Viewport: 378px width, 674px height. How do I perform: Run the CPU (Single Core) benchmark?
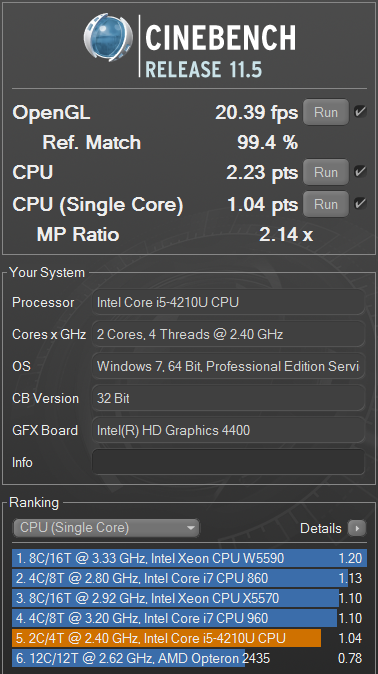[x=326, y=204]
